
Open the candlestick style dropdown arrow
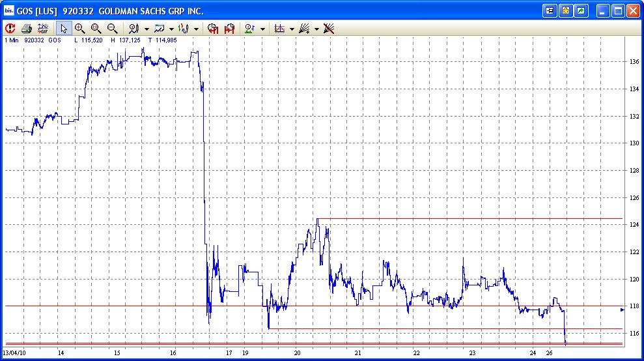coord(196,29)
